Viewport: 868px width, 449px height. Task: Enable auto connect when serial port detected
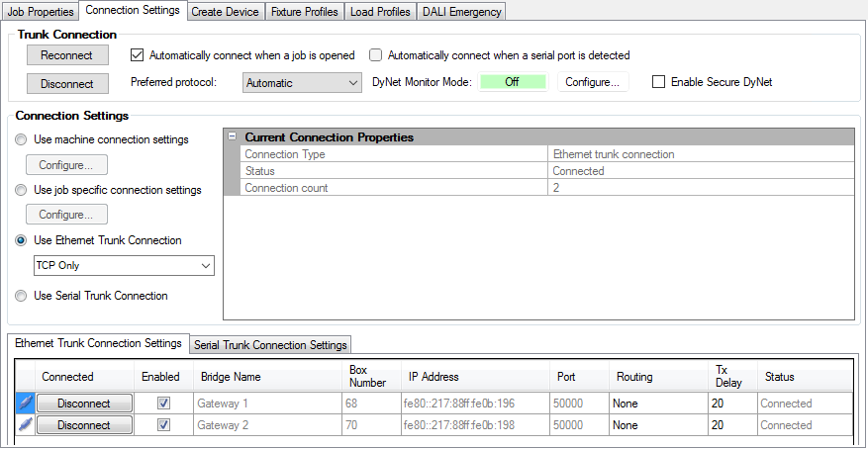(x=376, y=55)
